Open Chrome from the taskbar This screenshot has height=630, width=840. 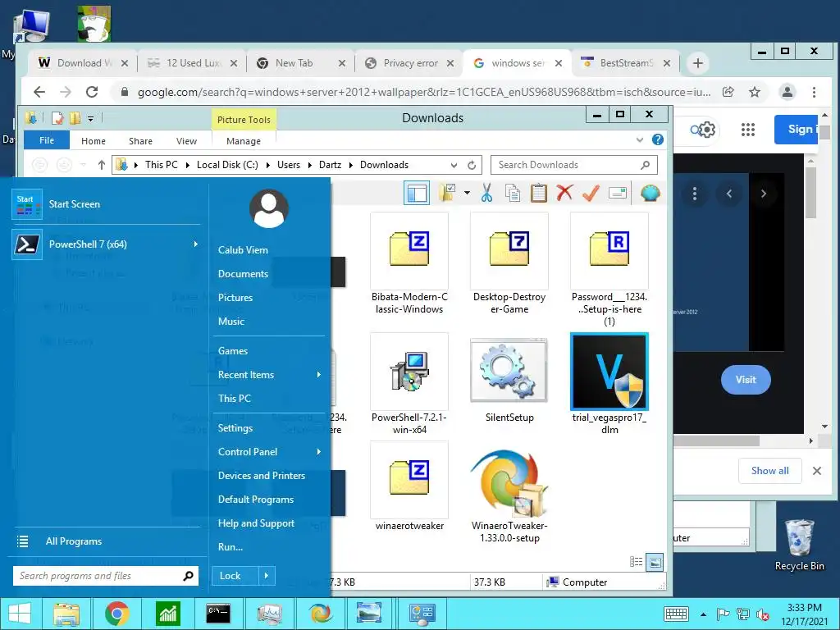pos(116,614)
